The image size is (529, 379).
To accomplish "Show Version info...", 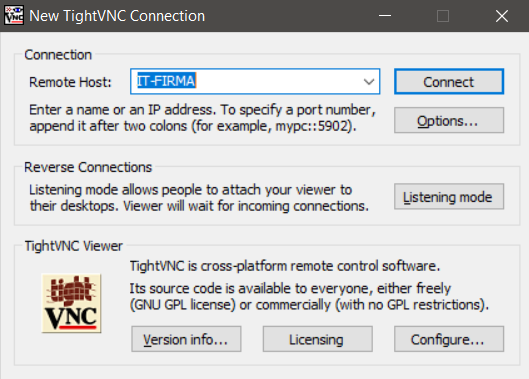I will (x=186, y=339).
